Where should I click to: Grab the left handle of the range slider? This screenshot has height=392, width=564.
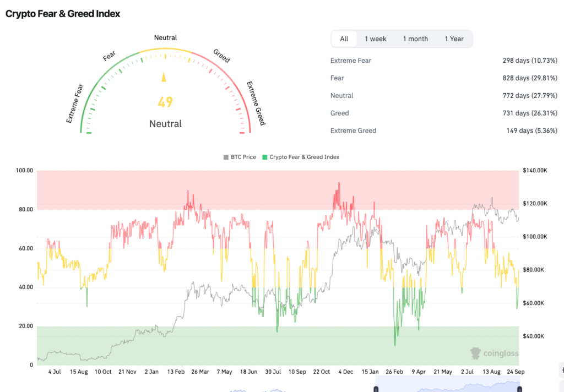[376, 389]
